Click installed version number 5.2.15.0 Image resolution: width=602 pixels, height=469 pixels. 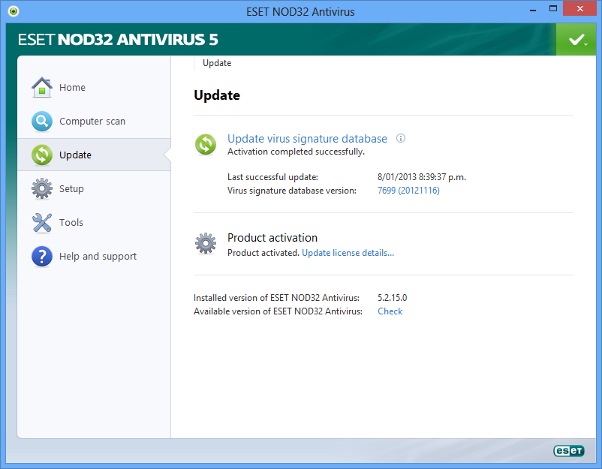pyautogui.click(x=392, y=298)
